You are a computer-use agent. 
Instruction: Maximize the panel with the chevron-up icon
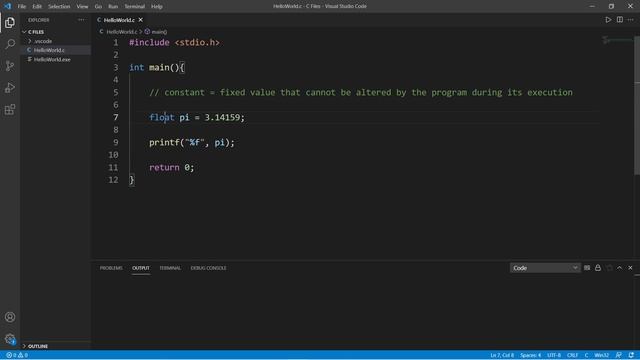click(x=620, y=268)
